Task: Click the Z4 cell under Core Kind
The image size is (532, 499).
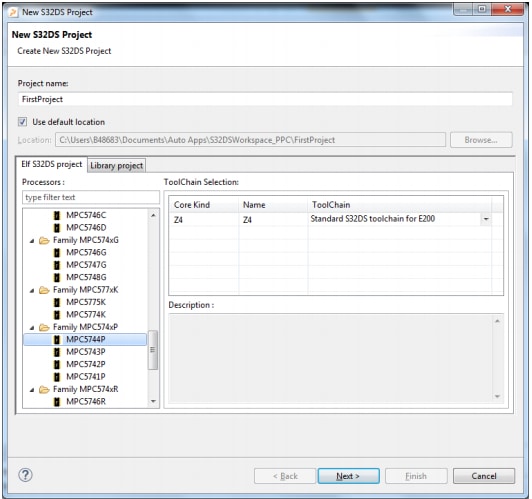Action: pyautogui.click(x=204, y=220)
